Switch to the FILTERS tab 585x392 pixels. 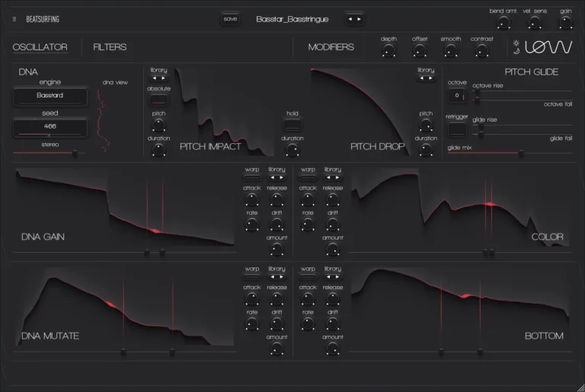(110, 47)
